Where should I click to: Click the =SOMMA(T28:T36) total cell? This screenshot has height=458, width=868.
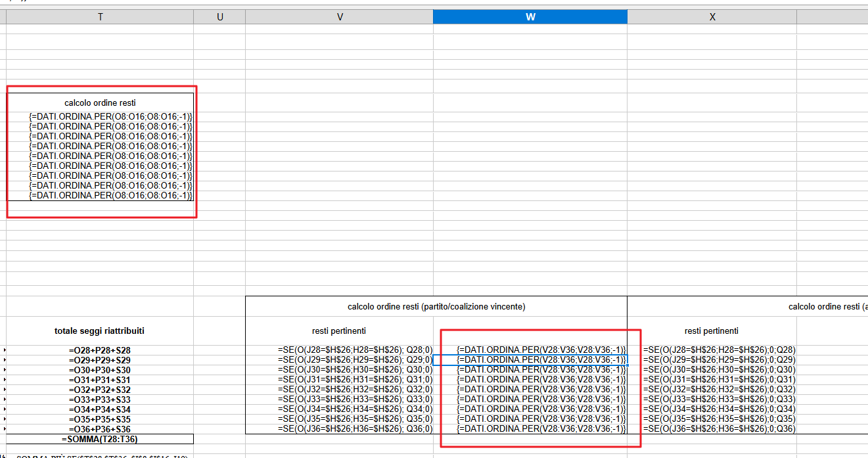point(100,439)
